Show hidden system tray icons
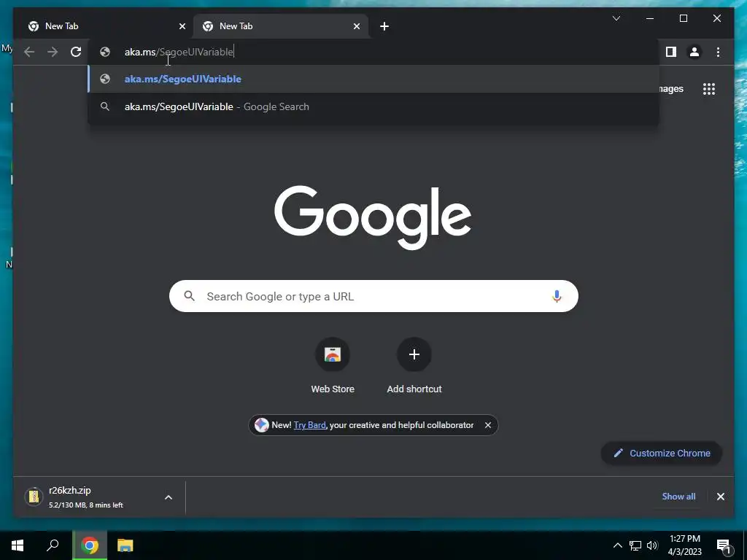 (617, 545)
